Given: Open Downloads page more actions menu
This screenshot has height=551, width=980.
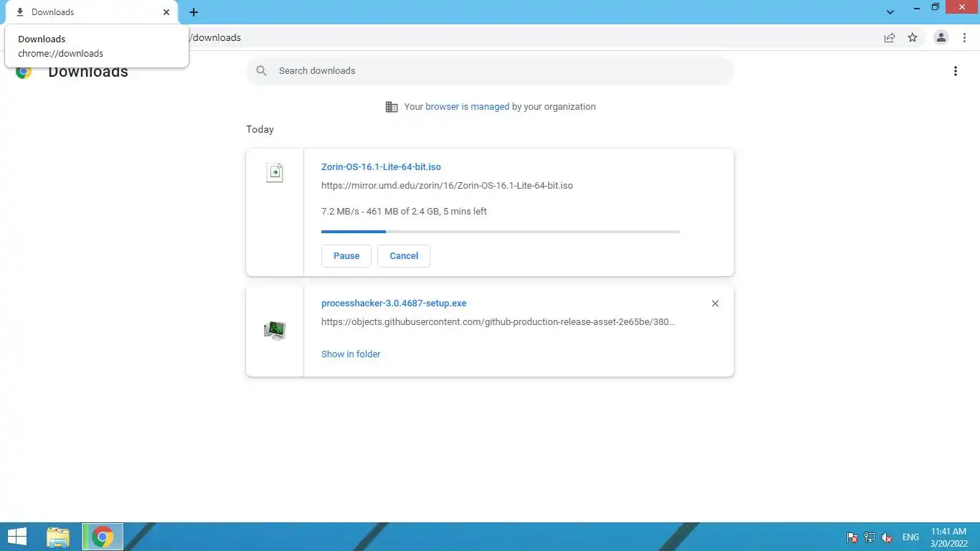Looking at the screenshot, I should click(955, 71).
